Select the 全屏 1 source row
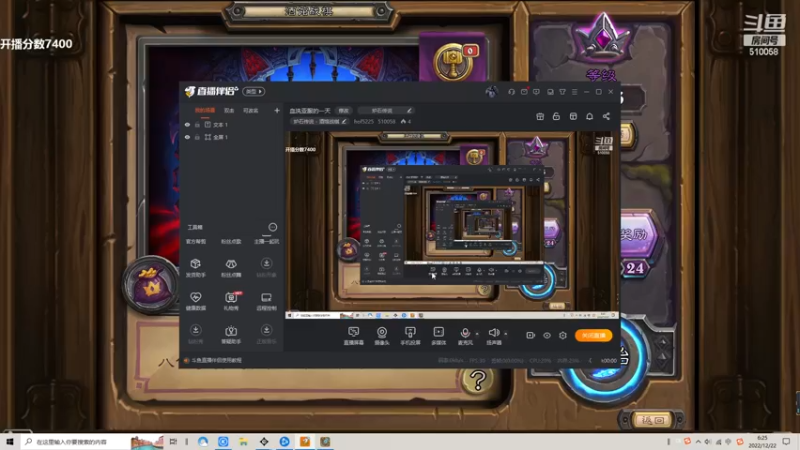 point(231,137)
